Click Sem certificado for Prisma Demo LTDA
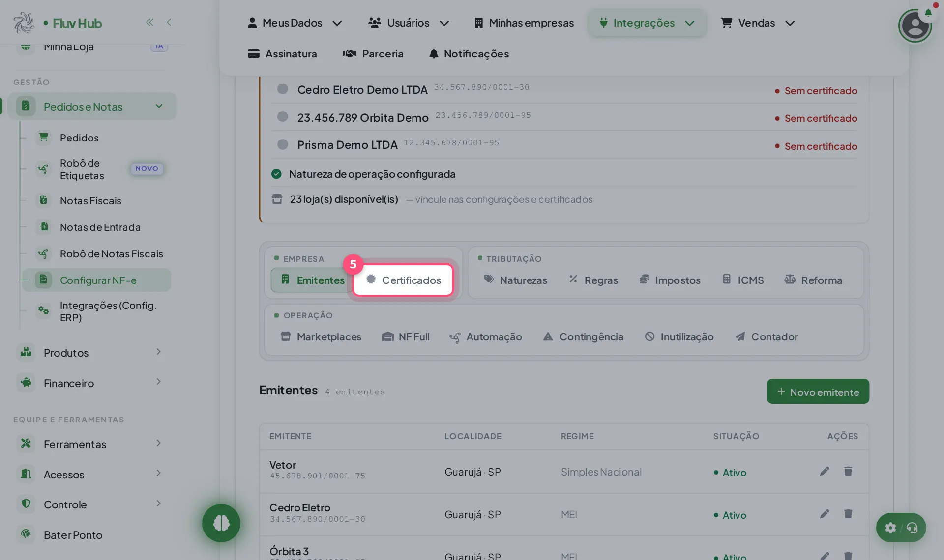The image size is (944, 560). pos(816,146)
